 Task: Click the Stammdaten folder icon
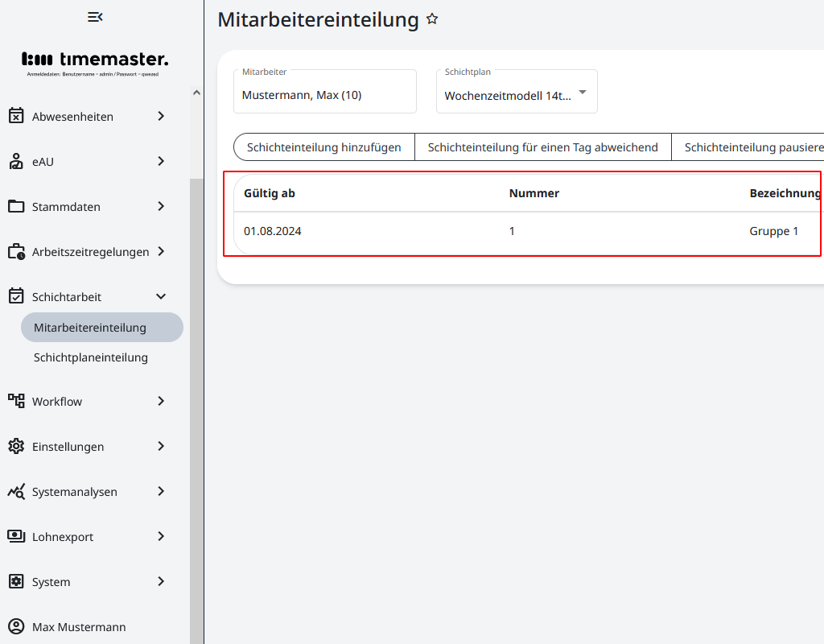[x=16, y=206]
